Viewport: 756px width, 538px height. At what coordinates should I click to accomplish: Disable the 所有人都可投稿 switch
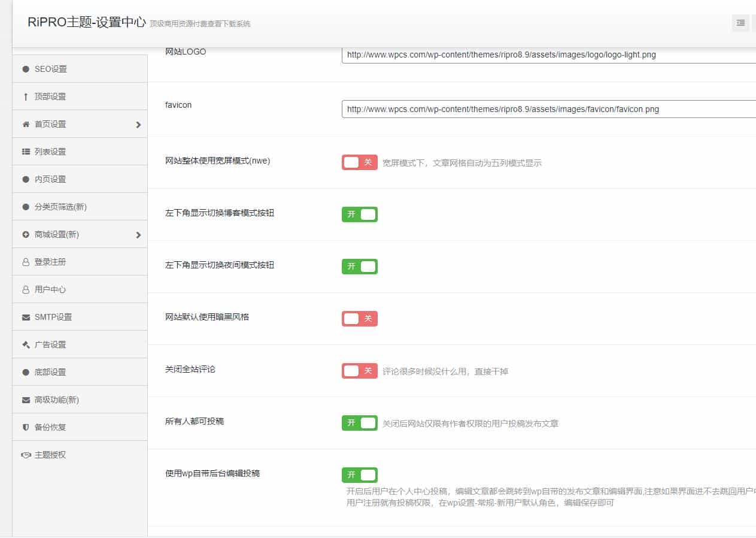pos(360,423)
